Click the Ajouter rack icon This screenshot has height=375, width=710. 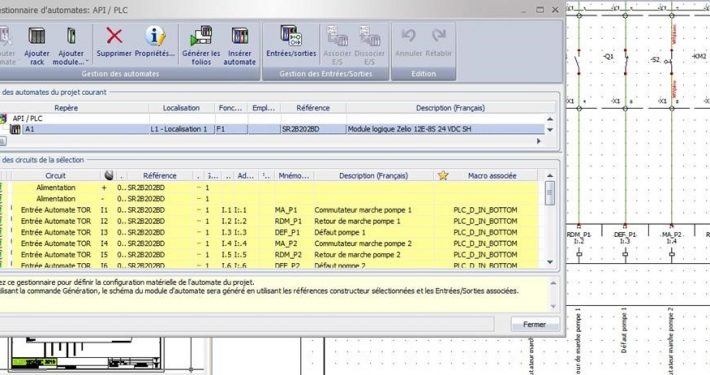[x=37, y=36]
